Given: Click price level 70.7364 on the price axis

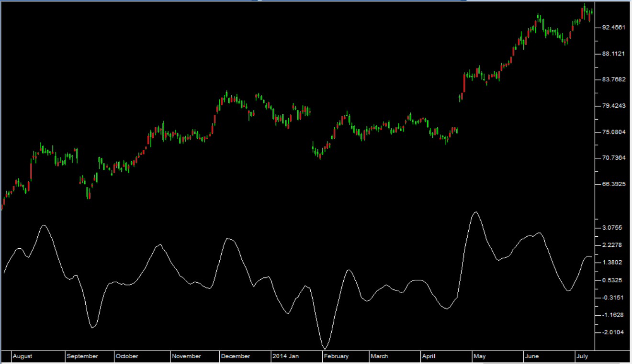Looking at the screenshot, I should (x=613, y=158).
